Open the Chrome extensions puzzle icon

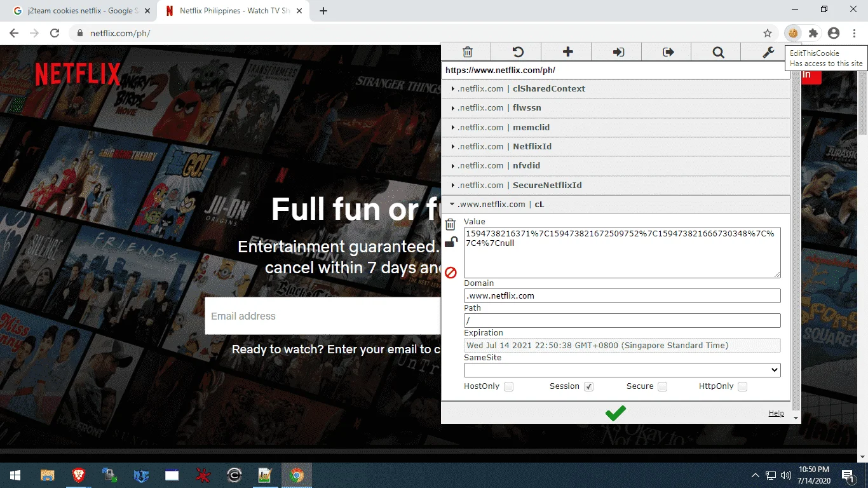point(813,33)
